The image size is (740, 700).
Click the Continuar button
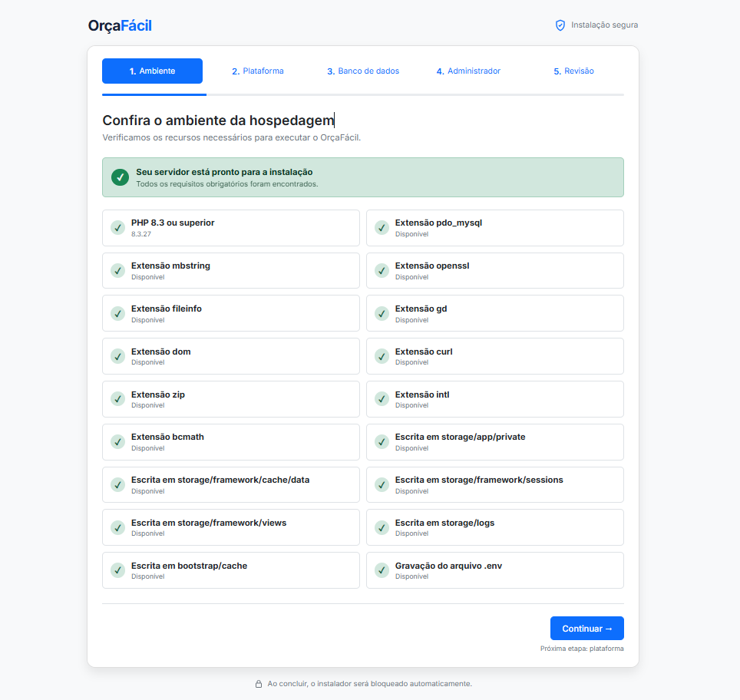(587, 629)
